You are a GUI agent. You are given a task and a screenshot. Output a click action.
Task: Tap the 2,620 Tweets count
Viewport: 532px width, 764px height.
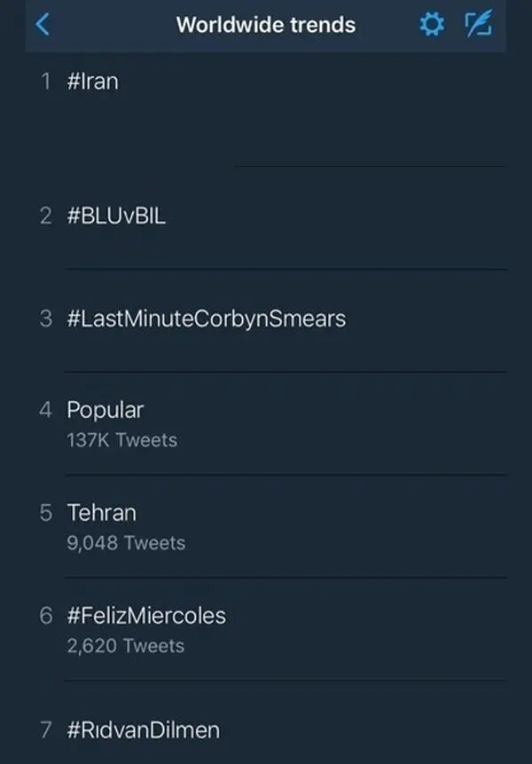point(126,646)
